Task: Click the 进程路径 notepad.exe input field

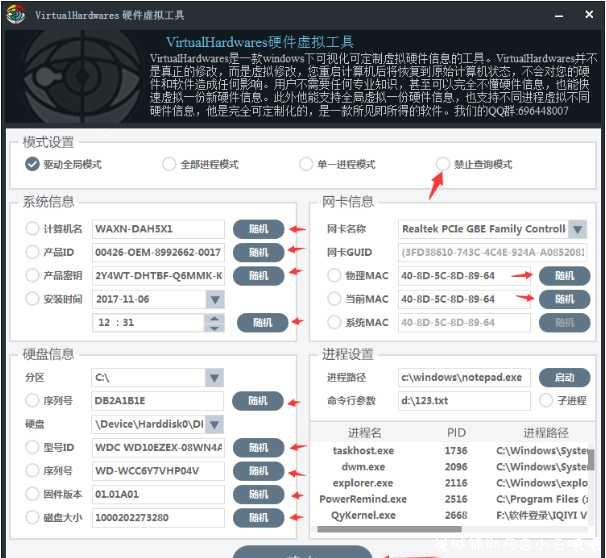Action: click(464, 378)
